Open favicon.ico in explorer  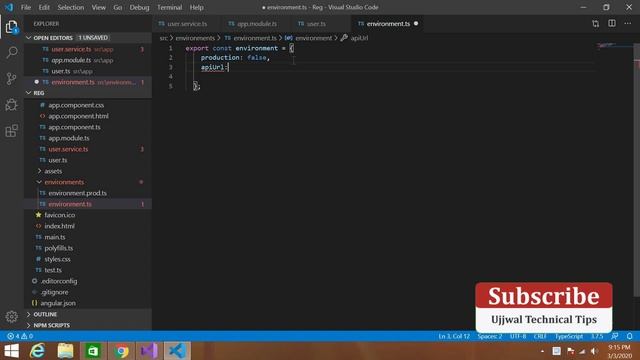60,215
